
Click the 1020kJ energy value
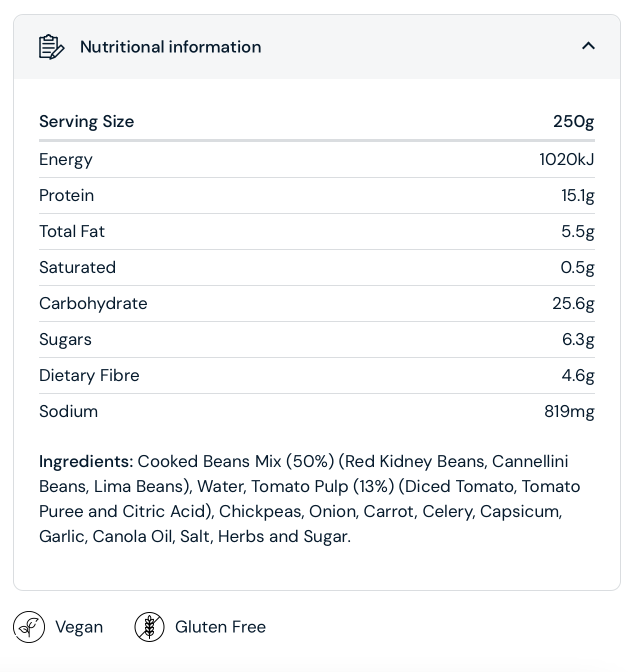[x=566, y=159]
